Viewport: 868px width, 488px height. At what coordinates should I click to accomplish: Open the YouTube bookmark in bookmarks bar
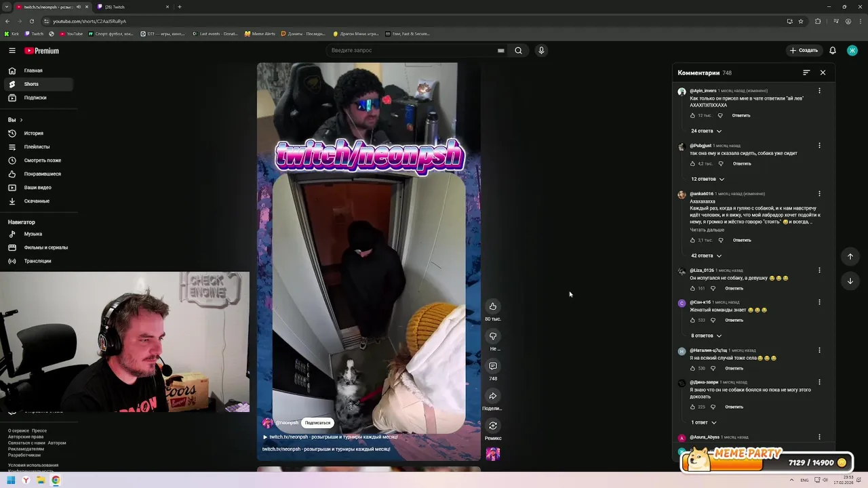(x=71, y=34)
